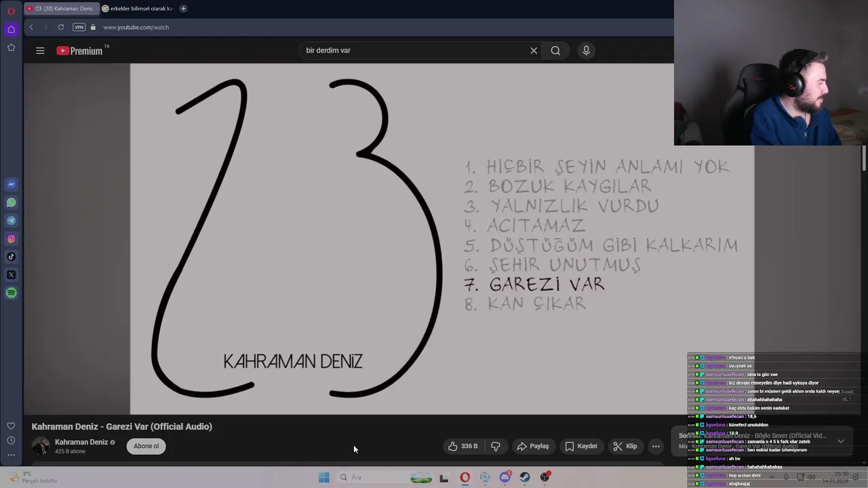Run search with the magnifier button
Screen dimensions: 868x488
[555, 50]
